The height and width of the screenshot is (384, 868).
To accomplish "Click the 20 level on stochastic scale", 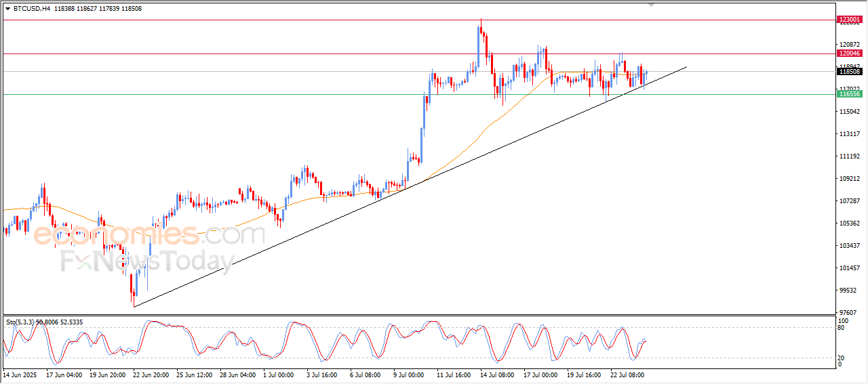I will tap(842, 358).
